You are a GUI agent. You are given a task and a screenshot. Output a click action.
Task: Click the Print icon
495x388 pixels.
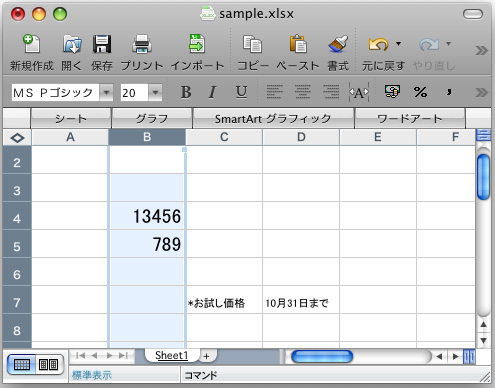(x=142, y=44)
